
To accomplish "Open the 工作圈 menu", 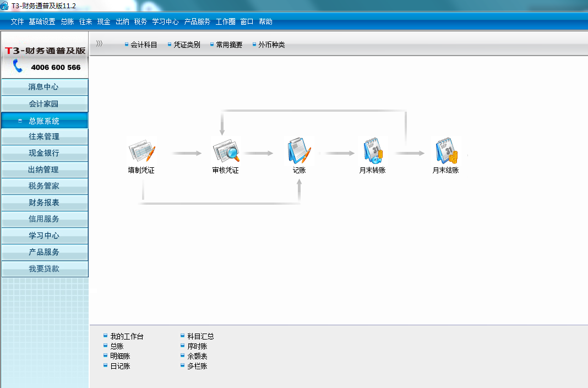I will pos(225,22).
